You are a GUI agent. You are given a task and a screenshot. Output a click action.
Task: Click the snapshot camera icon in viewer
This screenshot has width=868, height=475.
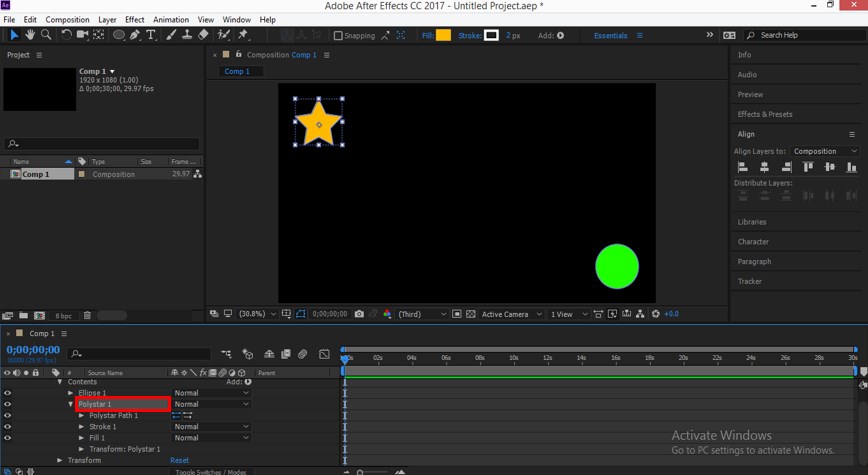[359, 314]
